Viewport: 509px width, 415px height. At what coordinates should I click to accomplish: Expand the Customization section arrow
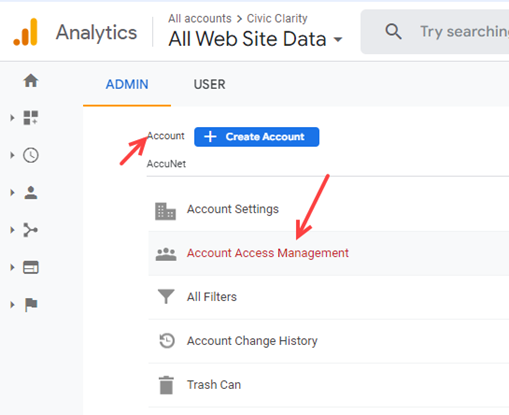(12, 118)
